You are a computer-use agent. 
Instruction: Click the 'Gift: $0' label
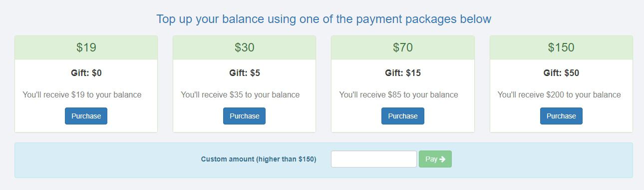point(86,73)
